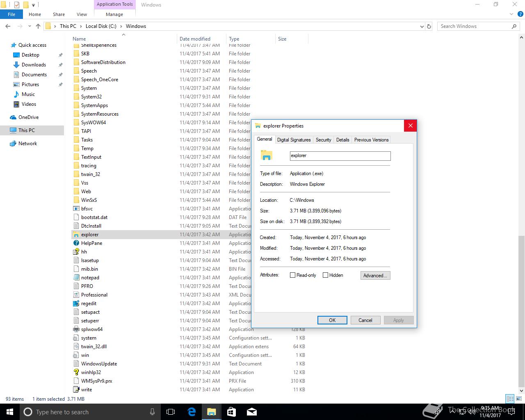Click the Professional XML document icon
Screen dimensions: 525x420
pos(76,295)
